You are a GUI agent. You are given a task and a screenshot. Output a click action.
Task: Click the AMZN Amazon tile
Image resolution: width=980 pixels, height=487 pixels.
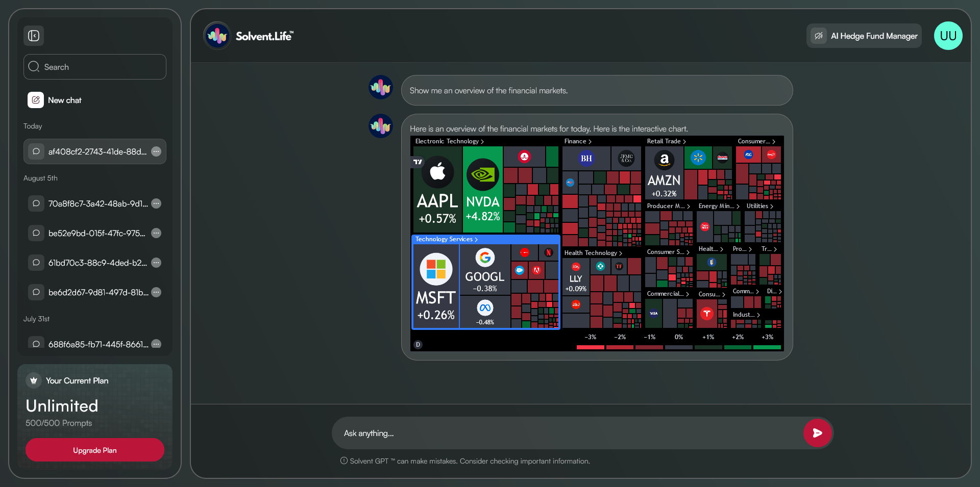pos(664,173)
